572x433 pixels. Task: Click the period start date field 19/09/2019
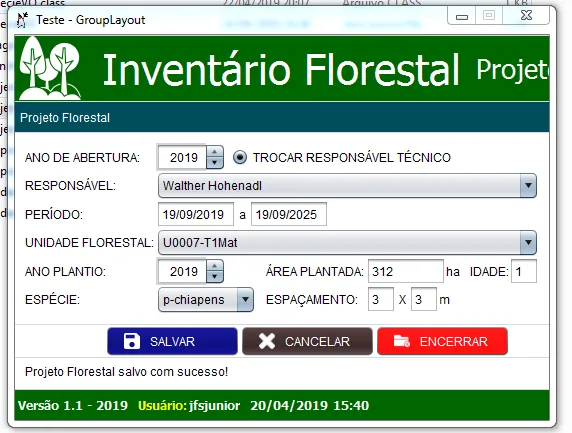[196, 214]
